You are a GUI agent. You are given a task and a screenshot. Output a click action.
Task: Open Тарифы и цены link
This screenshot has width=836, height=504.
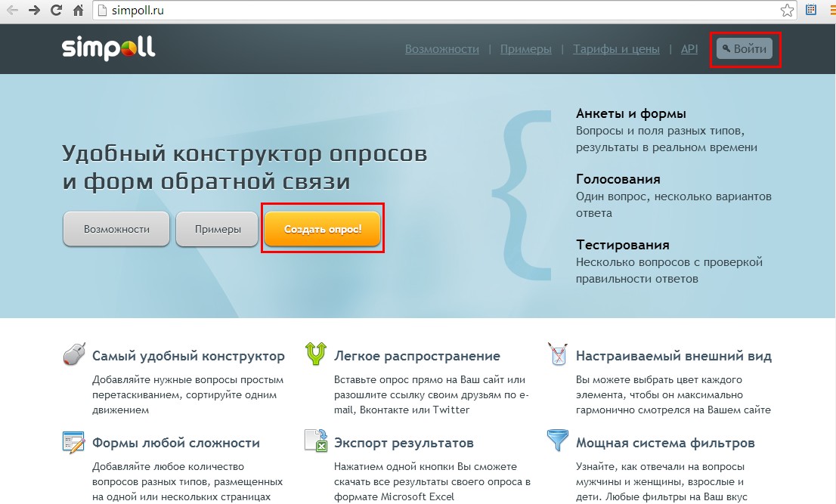(x=616, y=49)
